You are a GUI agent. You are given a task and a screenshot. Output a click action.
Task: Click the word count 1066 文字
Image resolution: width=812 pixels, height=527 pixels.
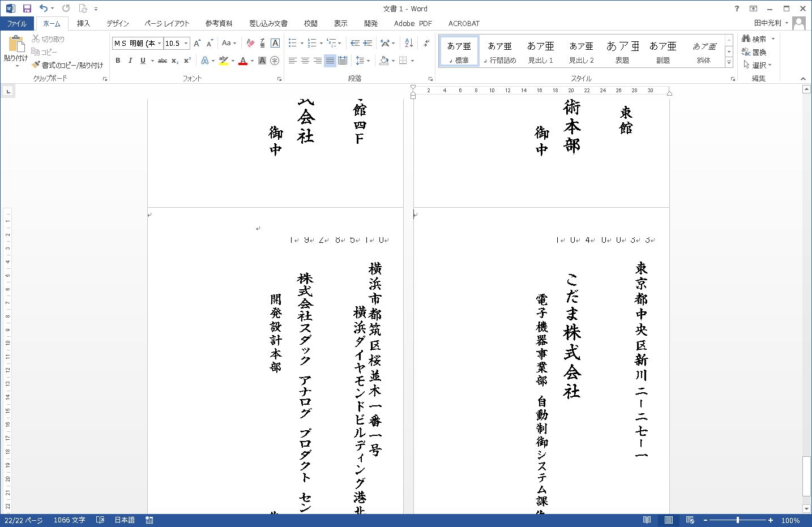point(69,520)
